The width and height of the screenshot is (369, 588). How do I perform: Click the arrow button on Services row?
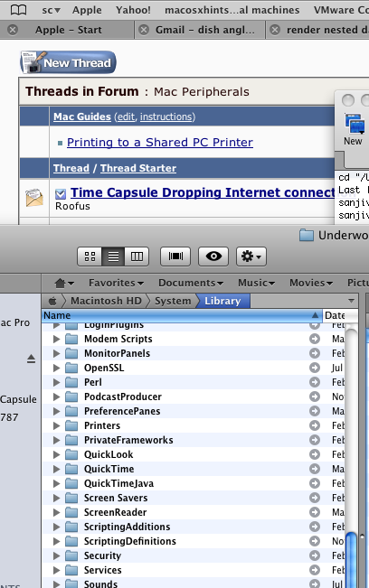pyautogui.click(x=315, y=570)
